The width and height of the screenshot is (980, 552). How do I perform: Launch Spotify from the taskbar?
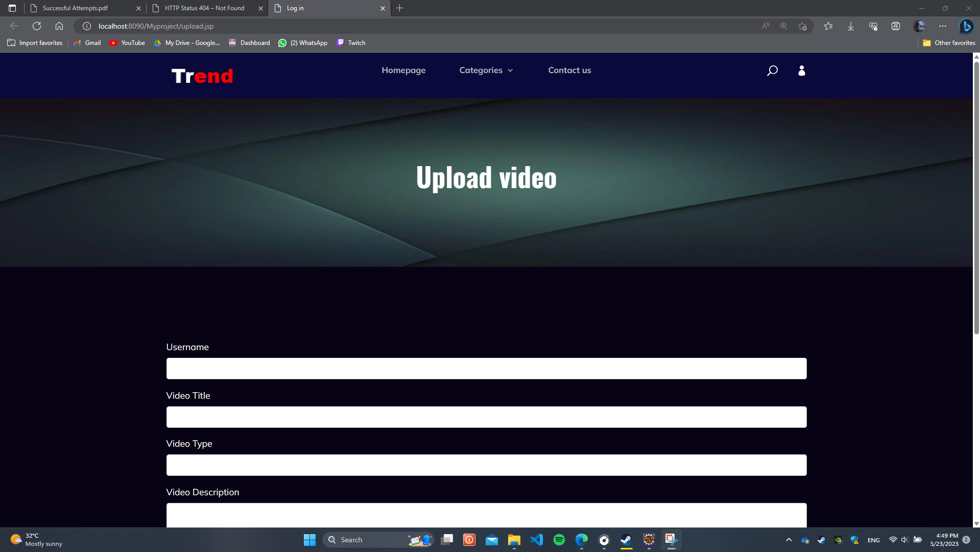559,540
